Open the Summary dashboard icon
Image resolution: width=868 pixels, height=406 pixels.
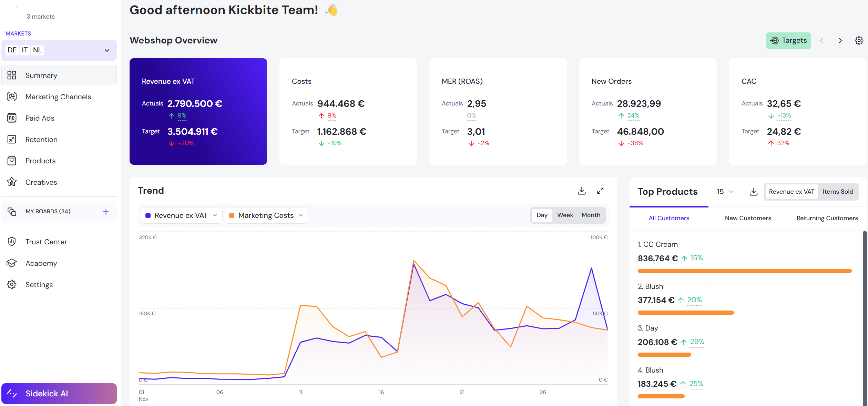tap(12, 75)
